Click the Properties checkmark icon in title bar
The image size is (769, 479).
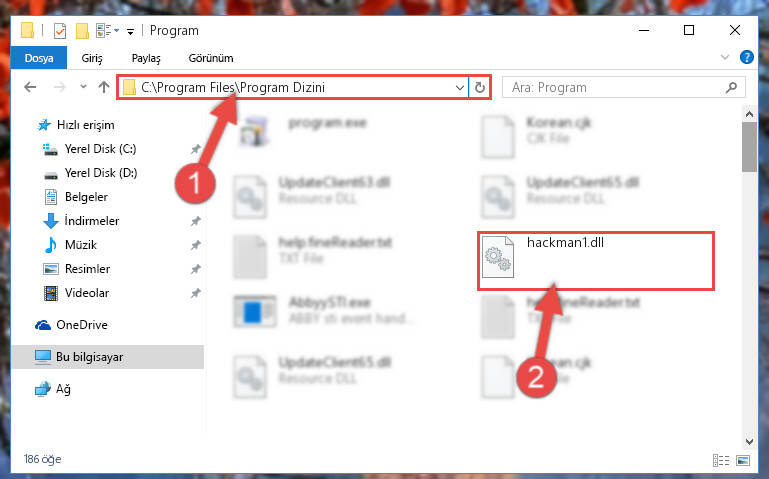(60, 31)
